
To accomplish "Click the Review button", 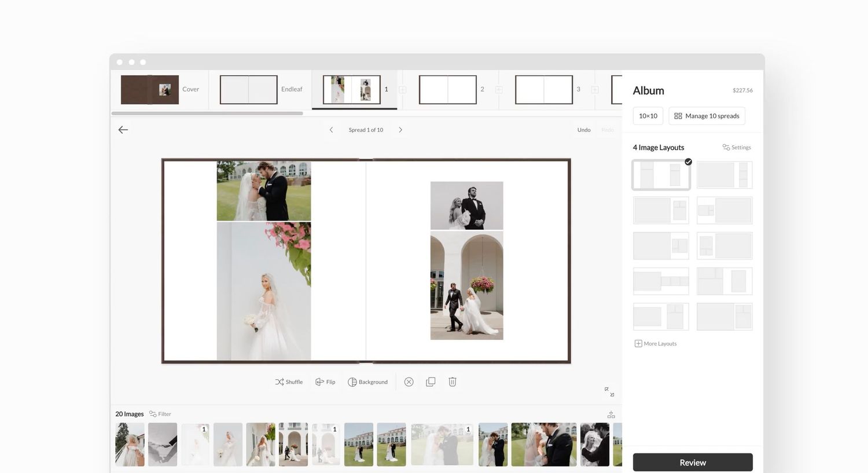I will [693, 463].
